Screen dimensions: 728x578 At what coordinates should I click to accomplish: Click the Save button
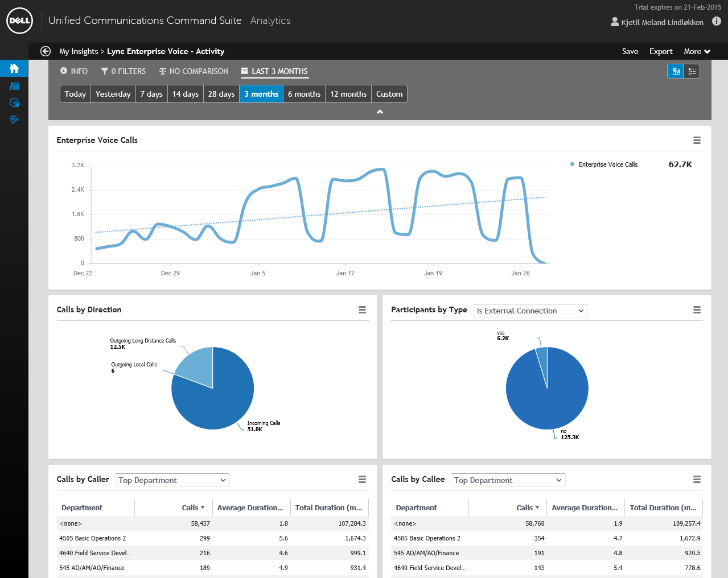pyautogui.click(x=630, y=51)
